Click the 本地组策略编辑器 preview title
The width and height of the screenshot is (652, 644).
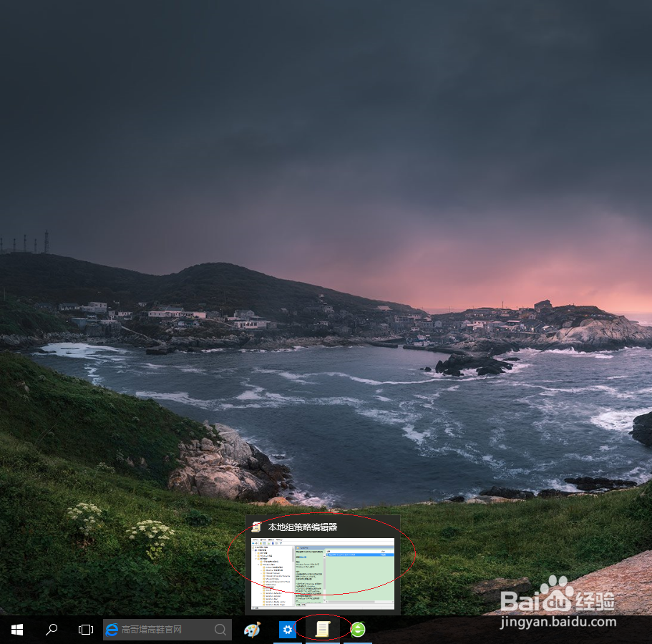[x=302, y=527]
